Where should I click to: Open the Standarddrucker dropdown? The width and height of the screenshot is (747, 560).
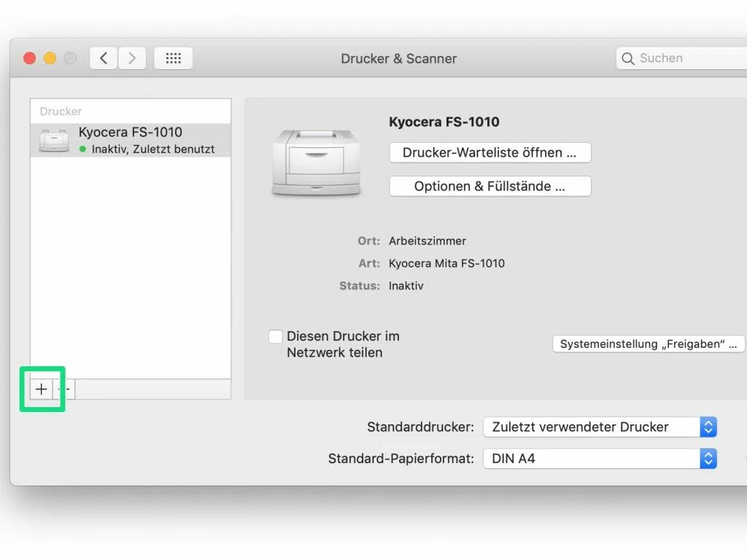click(600, 427)
